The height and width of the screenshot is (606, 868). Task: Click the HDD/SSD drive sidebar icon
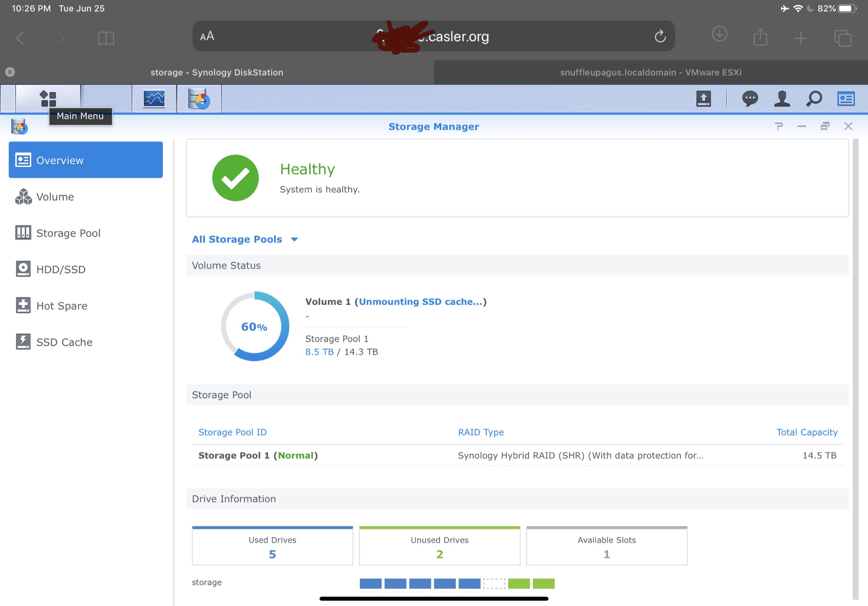point(23,269)
